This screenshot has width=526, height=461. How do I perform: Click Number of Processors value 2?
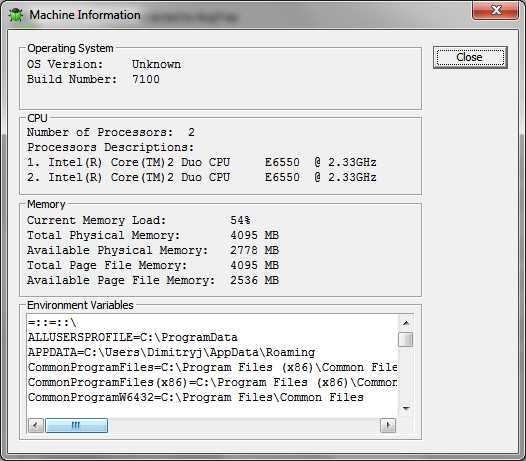tap(191, 132)
